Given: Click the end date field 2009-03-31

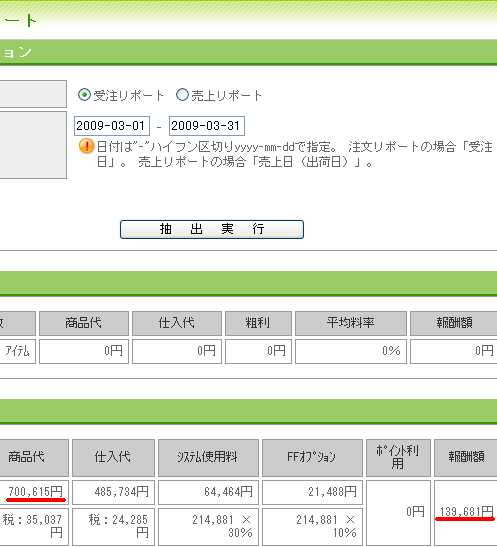Looking at the screenshot, I should coord(207,126).
